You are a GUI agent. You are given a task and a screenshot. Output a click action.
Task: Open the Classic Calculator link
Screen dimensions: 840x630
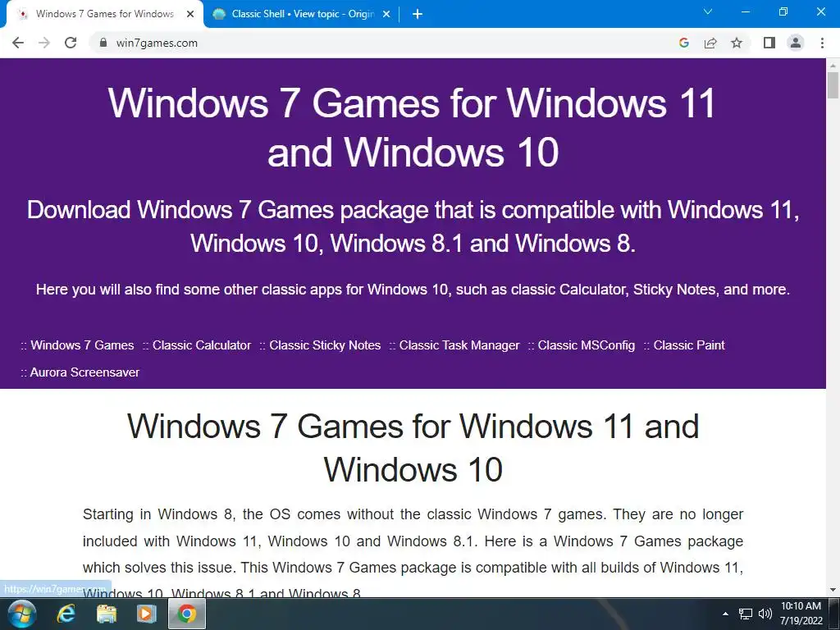click(x=202, y=345)
